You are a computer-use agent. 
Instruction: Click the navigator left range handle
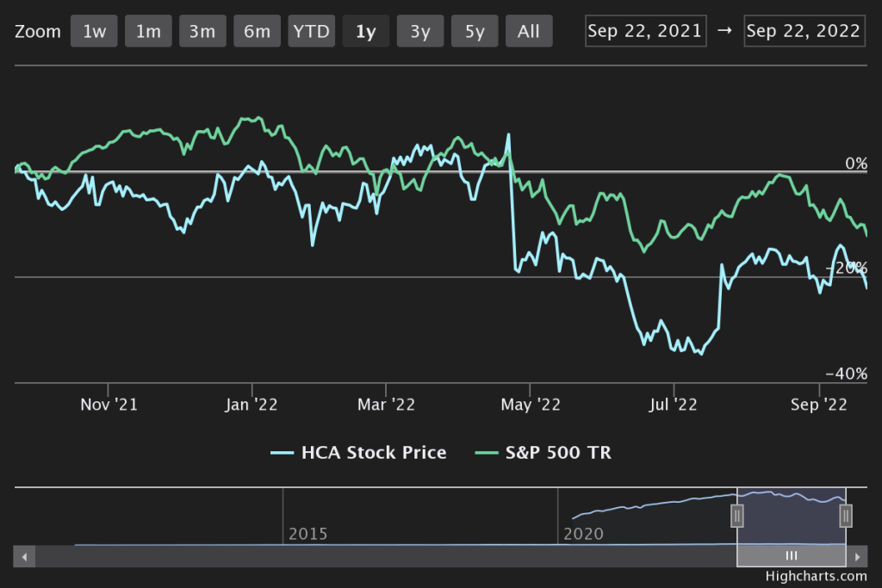pyautogui.click(x=737, y=516)
